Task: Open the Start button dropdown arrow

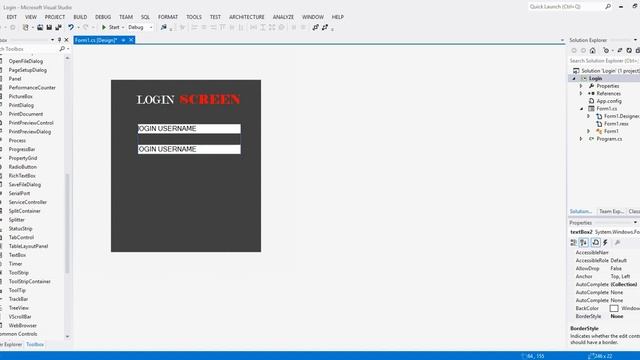Action: point(123,27)
